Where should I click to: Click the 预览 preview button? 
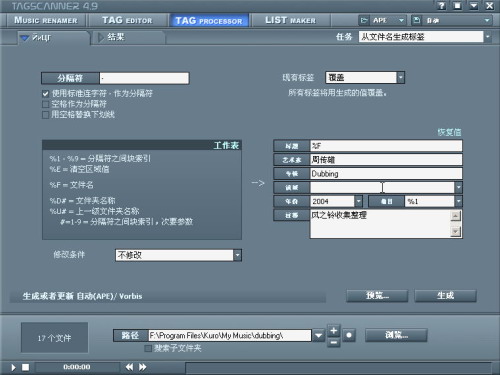[x=377, y=296]
